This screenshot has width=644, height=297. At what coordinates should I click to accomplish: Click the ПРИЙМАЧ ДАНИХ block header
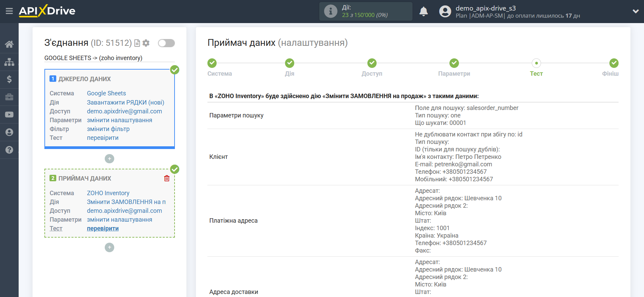85,178
